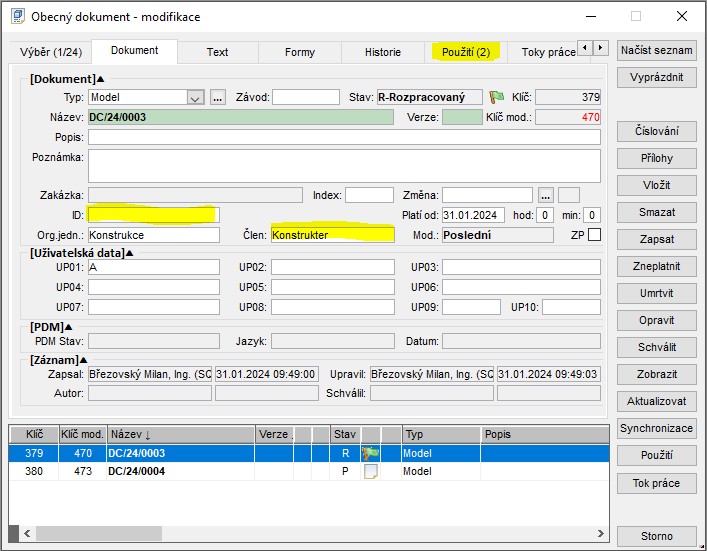
Task: Click the Číslování button
Action: [656, 131]
